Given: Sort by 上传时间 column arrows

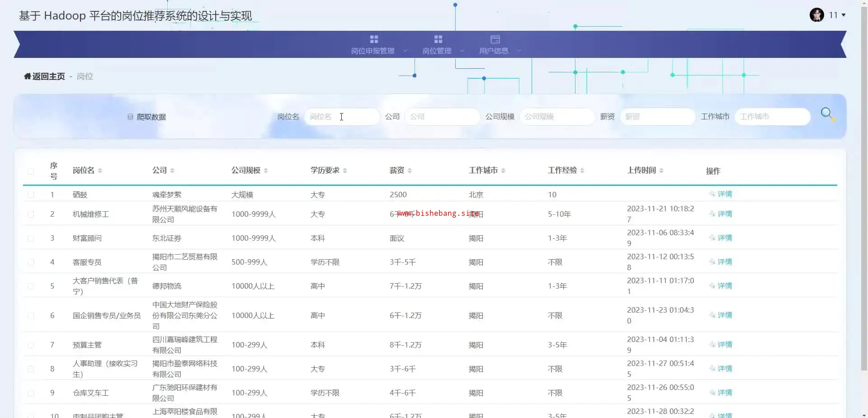Looking at the screenshot, I should 661,171.
